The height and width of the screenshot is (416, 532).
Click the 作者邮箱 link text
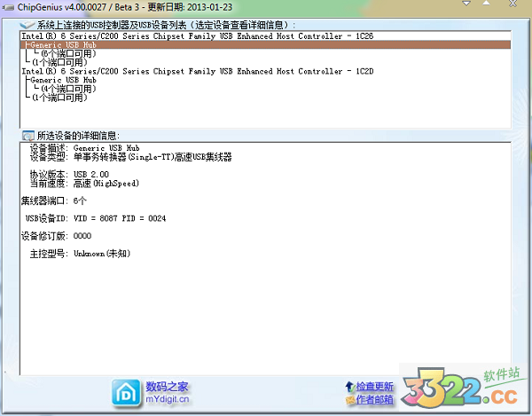pyautogui.click(x=374, y=401)
